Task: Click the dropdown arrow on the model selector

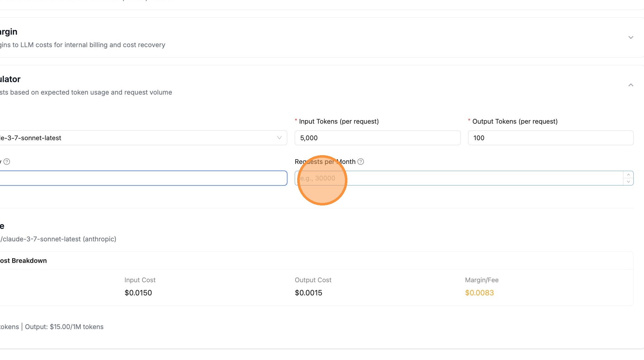Action: (x=279, y=138)
